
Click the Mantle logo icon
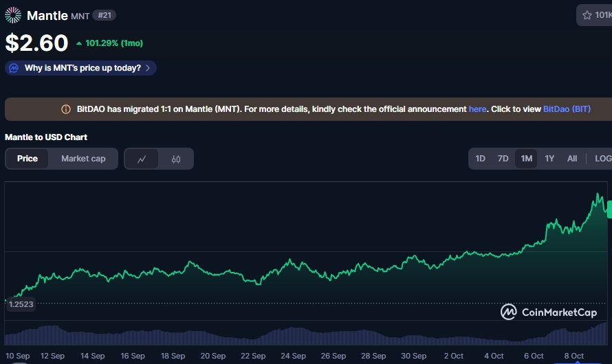pyautogui.click(x=13, y=15)
